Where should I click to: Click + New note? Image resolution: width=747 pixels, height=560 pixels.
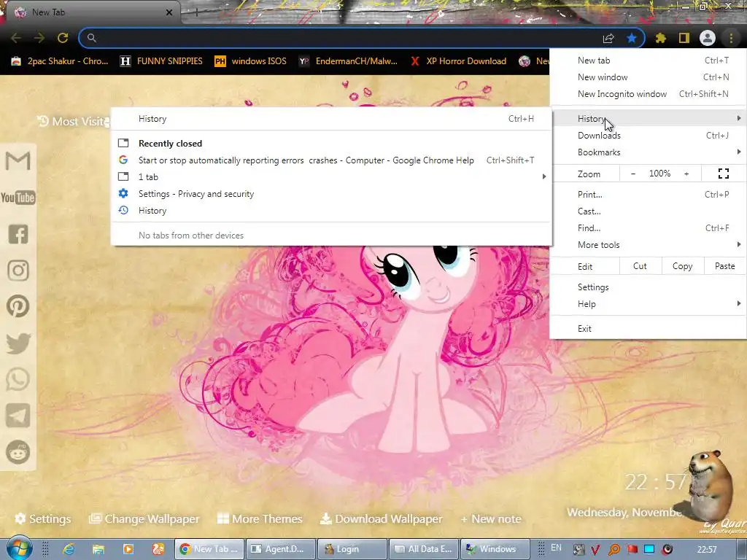tap(491, 518)
